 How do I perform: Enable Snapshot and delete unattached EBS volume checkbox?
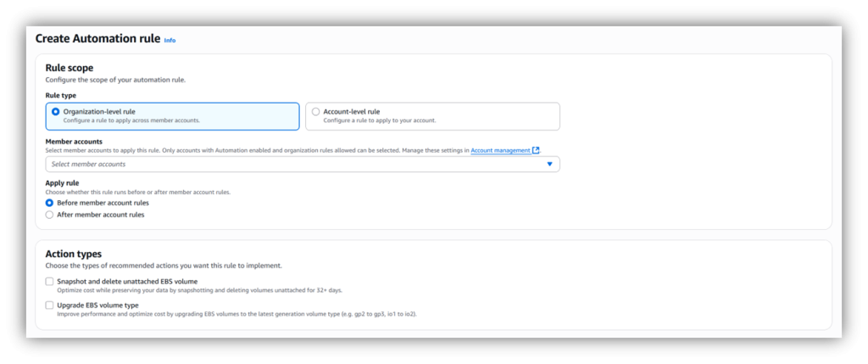(49, 281)
